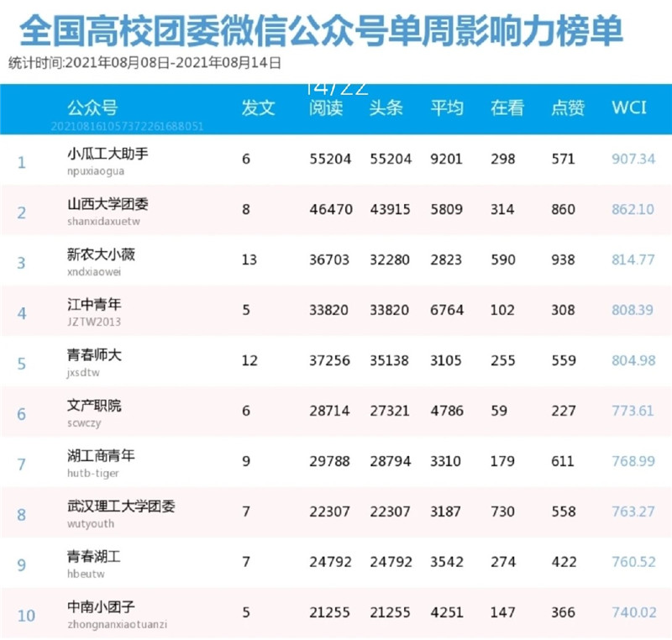672x640 pixels.
Task: Click account ID hbeutw
Action: [86, 574]
